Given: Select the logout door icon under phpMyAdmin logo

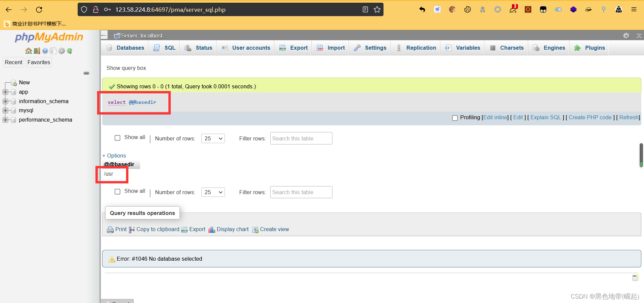Looking at the screenshot, I should pyautogui.click(x=36, y=51).
